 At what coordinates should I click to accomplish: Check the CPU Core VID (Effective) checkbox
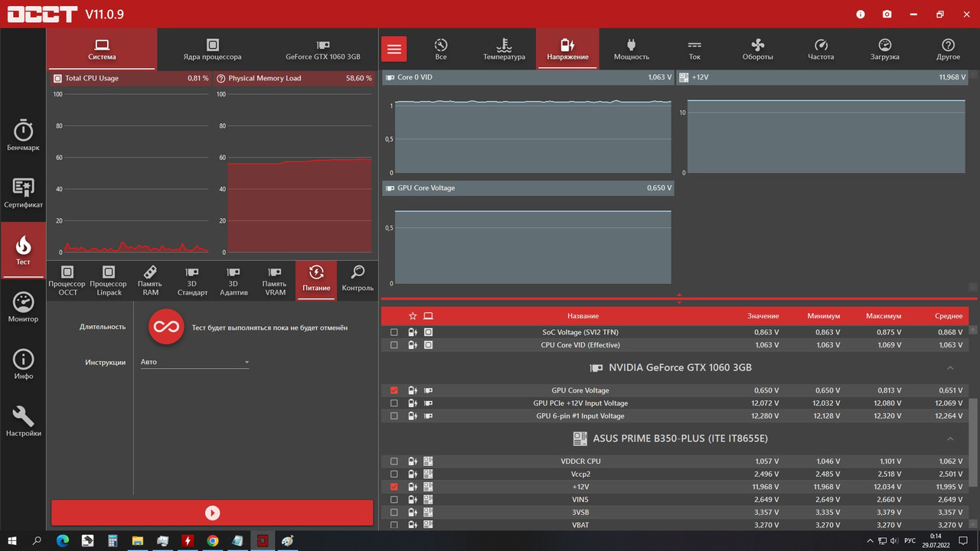(394, 345)
